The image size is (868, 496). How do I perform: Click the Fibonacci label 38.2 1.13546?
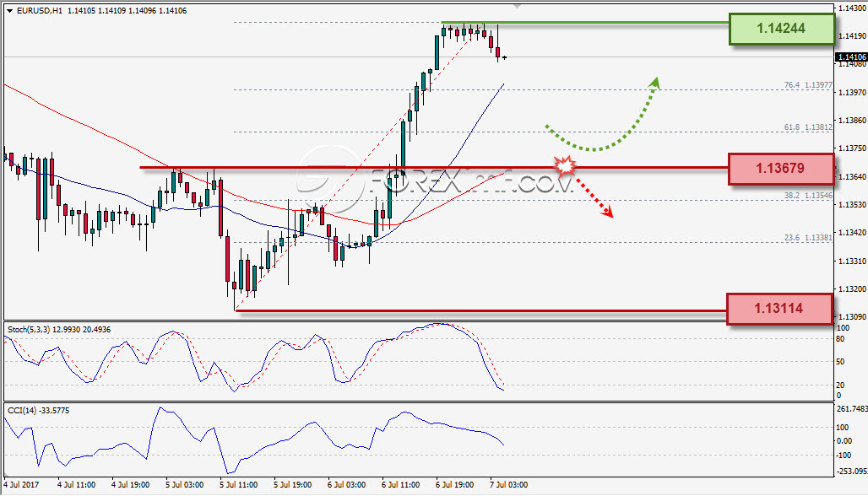808,196
